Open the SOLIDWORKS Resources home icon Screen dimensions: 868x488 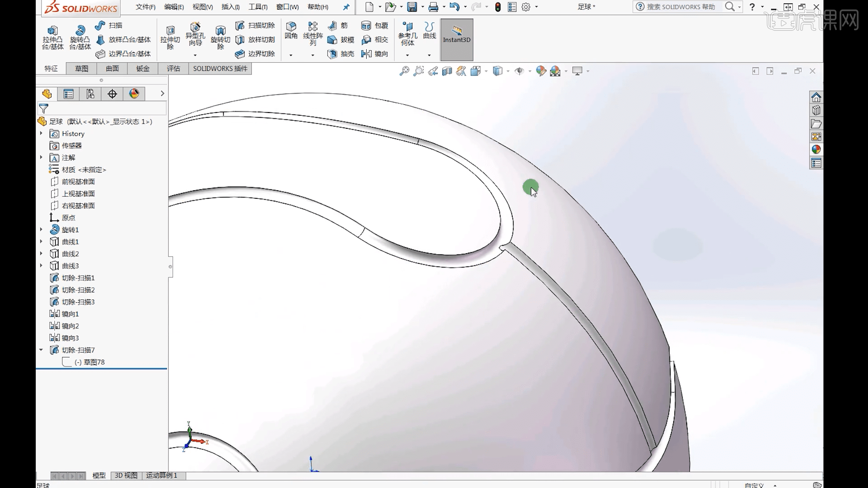(x=816, y=98)
